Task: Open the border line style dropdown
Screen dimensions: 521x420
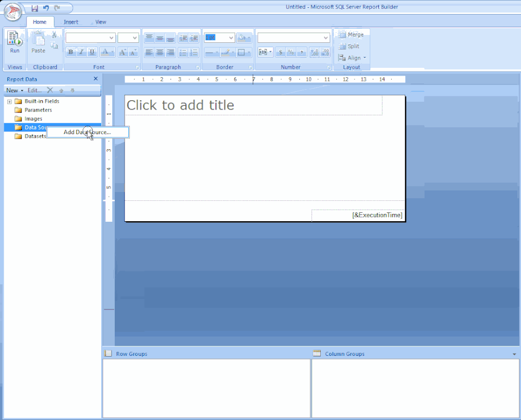Action: coord(212,52)
